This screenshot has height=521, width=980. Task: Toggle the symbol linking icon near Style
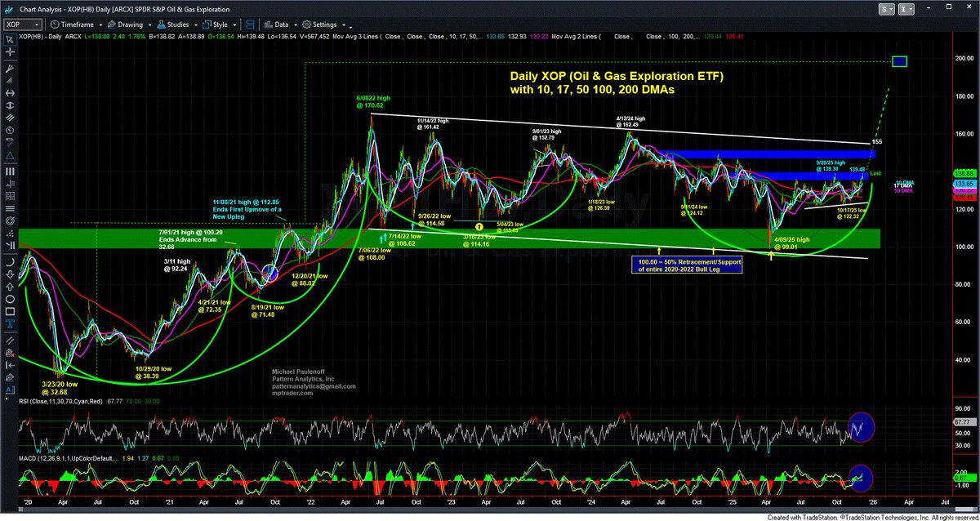(250, 24)
